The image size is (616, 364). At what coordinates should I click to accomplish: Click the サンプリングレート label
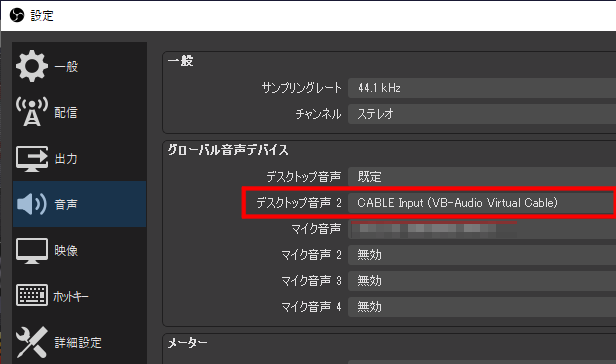tap(301, 88)
